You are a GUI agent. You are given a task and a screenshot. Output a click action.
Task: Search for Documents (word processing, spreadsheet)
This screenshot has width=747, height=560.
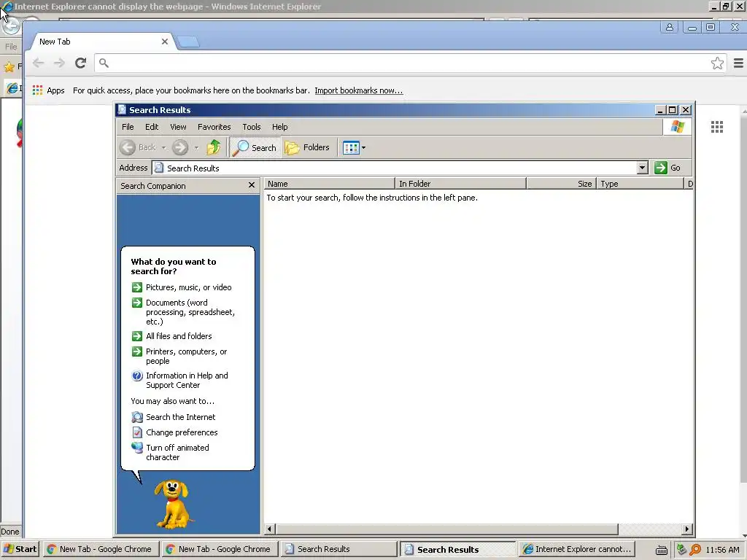click(x=183, y=312)
